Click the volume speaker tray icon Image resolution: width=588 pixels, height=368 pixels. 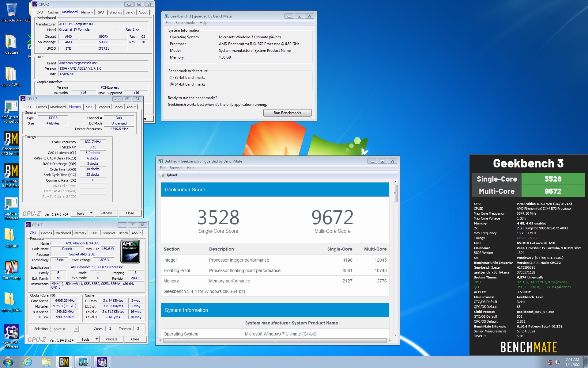(557, 362)
